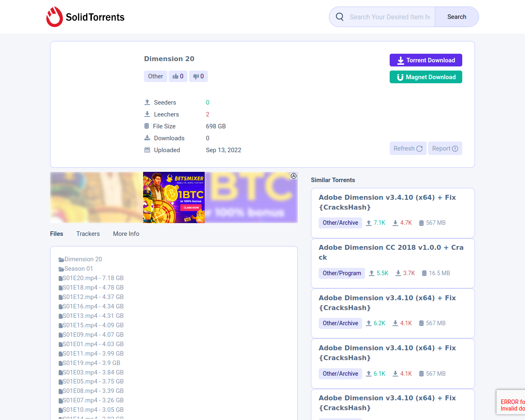Screen dimensions: 525x420
Task: Select file S01E03.mp4 - 3.84 GB
Action: (x=93, y=372)
